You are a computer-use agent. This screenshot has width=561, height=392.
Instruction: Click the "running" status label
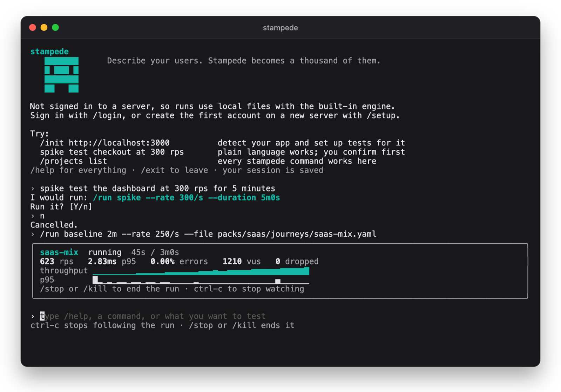pyautogui.click(x=105, y=252)
